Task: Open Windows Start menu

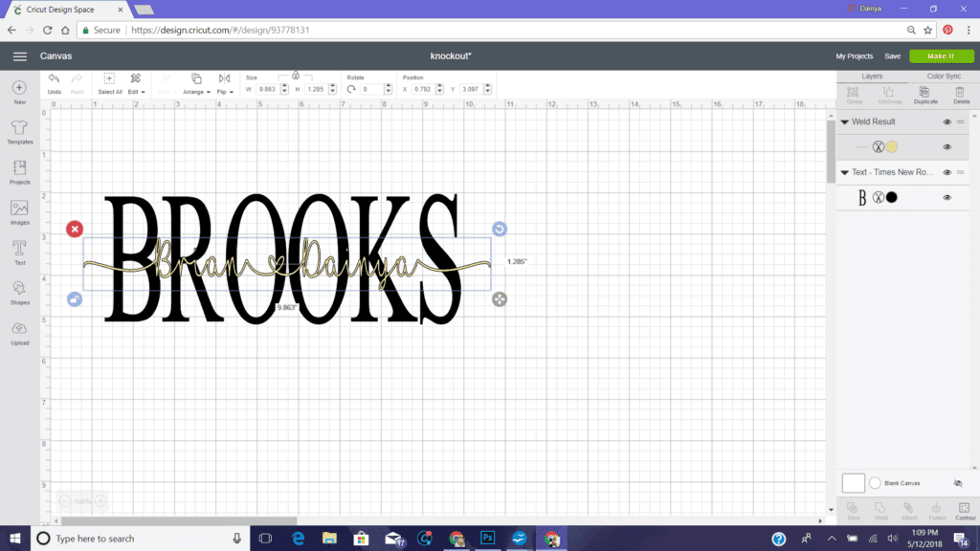Action: click(15, 538)
